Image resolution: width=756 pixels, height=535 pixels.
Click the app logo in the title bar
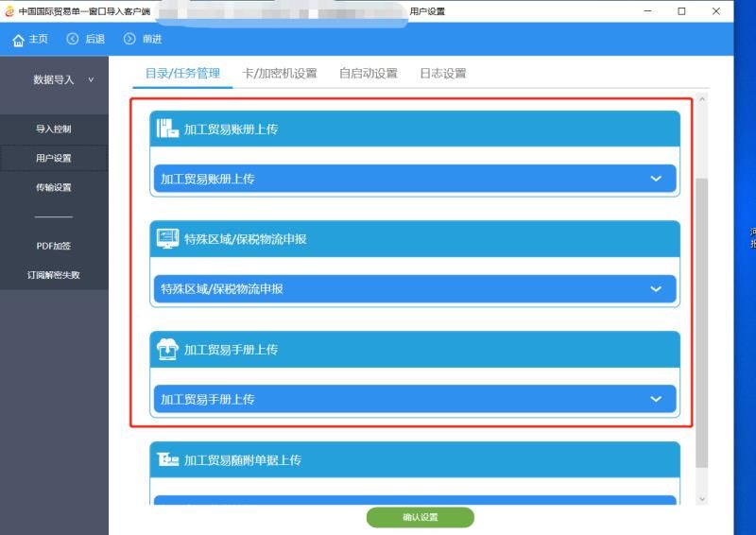pyautogui.click(x=9, y=11)
